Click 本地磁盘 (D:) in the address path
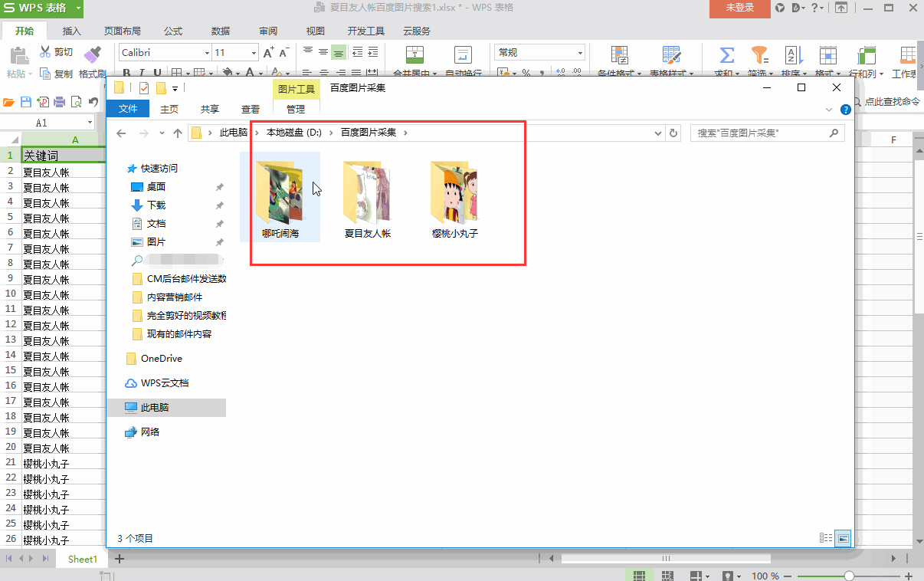The height and width of the screenshot is (581, 924). point(294,133)
